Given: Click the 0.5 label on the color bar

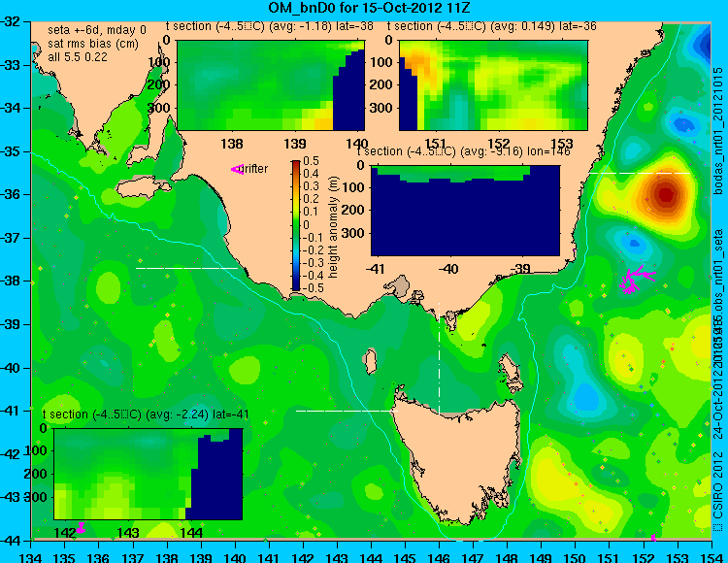Looking at the screenshot, I should pos(311,161).
